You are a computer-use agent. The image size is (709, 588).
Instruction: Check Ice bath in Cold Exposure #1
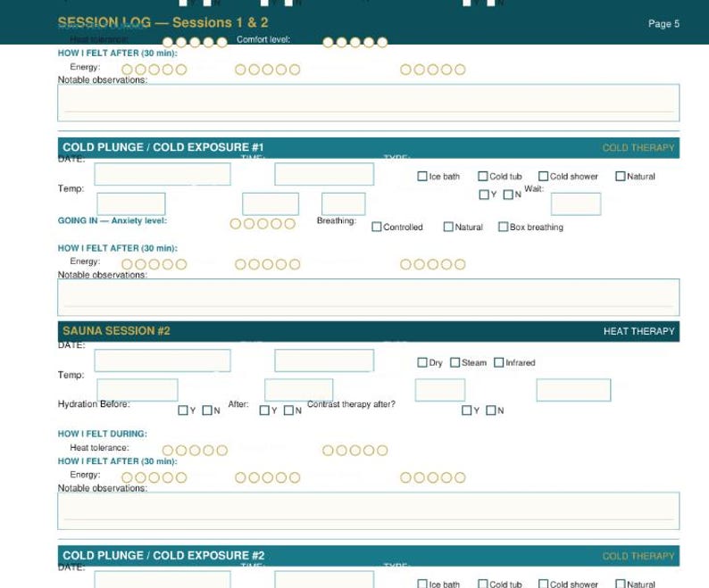click(x=421, y=177)
